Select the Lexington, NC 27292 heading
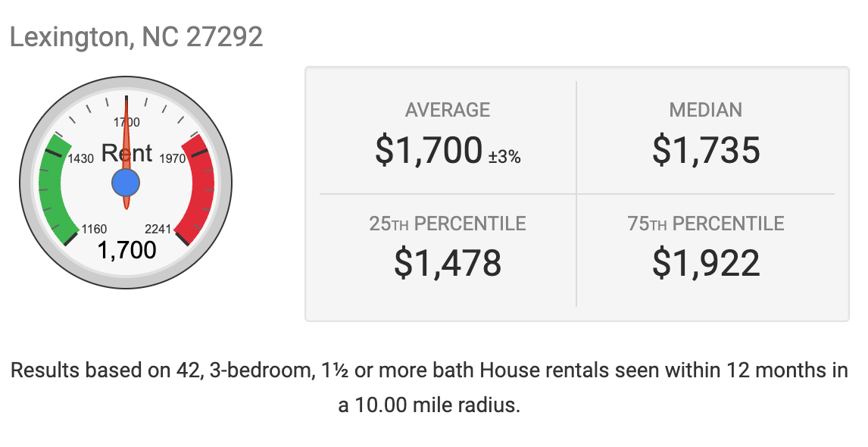This screenshot has width=868, height=447. click(x=136, y=37)
